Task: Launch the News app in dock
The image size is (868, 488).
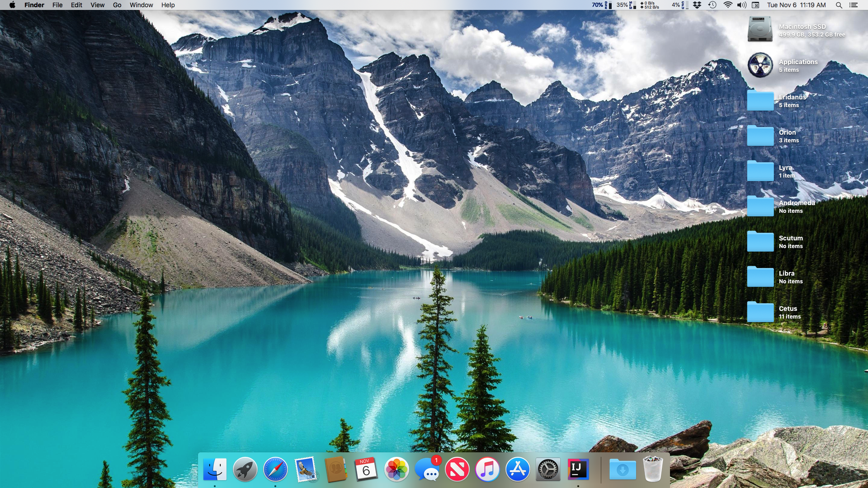Action: (457, 469)
